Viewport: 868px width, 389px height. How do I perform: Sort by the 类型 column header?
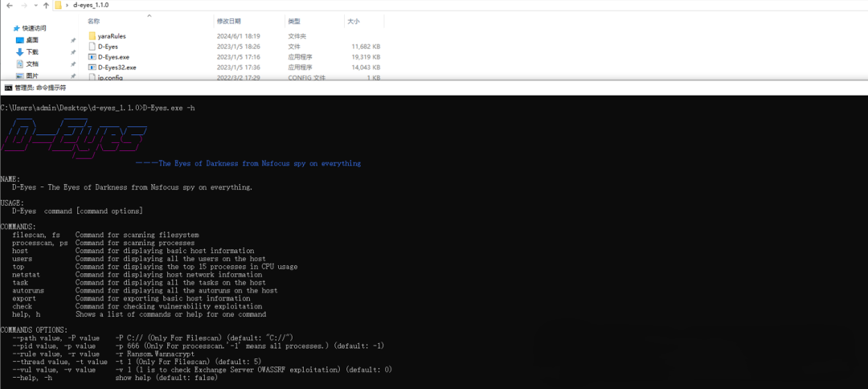tap(294, 21)
